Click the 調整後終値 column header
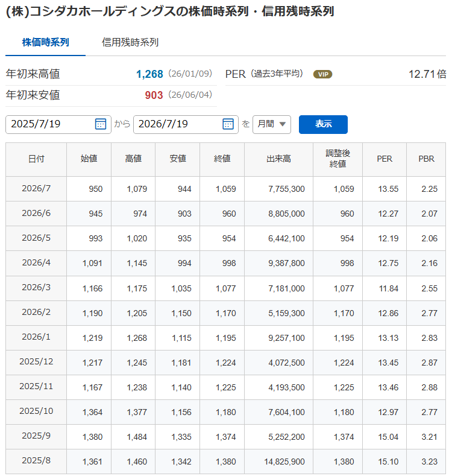Screen dimensions: 449x476 (x=338, y=159)
